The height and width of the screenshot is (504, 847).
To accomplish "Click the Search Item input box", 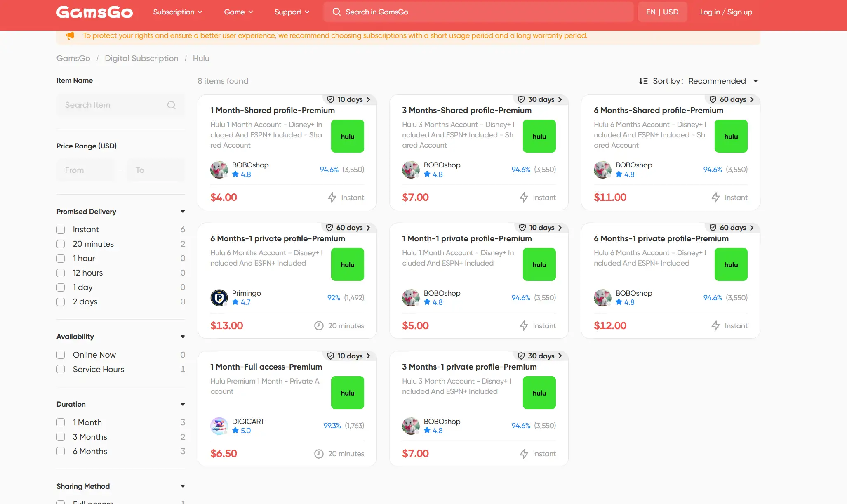I will pyautogui.click(x=120, y=105).
